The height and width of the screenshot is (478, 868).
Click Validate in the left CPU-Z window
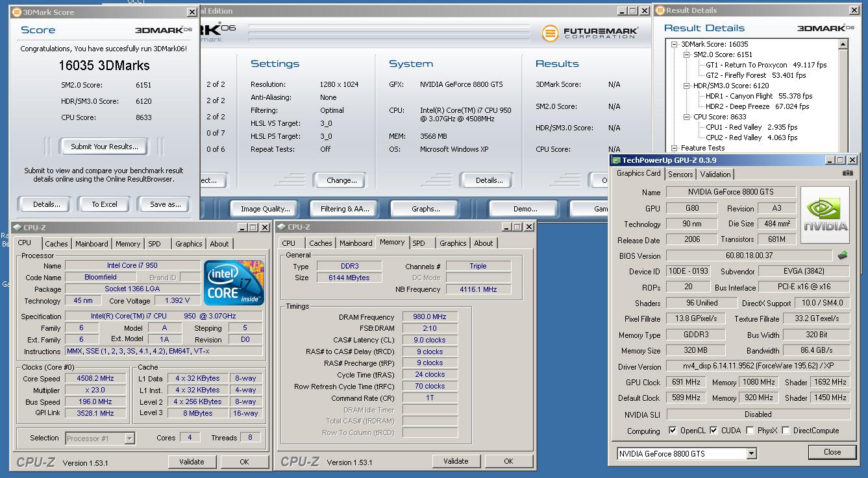192,462
